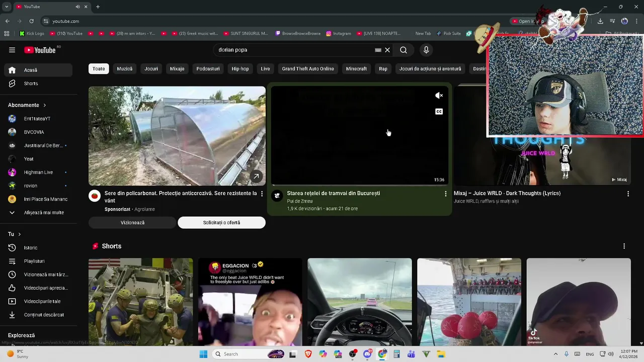This screenshot has width=644, height=362.
Task: Select the Live filter chip
Action: click(x=265, y=69)
